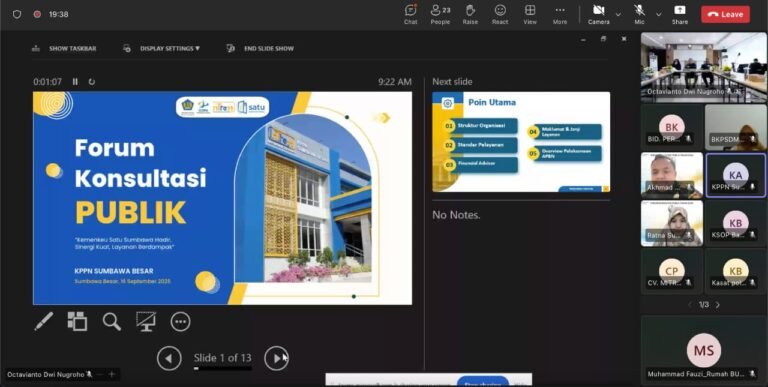768x387 pixels.
Task: Click the magnifier zoom into slide icon
Action: tap(112, 321)
